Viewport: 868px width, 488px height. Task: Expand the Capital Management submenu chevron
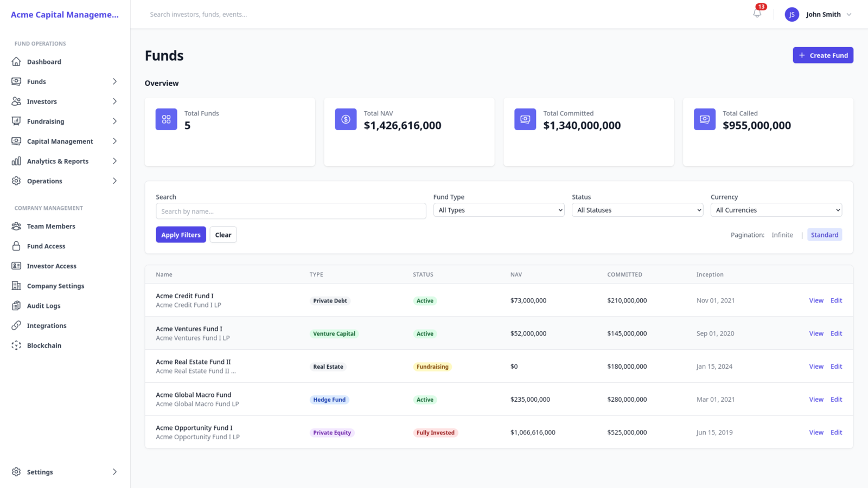click(114, 141)
